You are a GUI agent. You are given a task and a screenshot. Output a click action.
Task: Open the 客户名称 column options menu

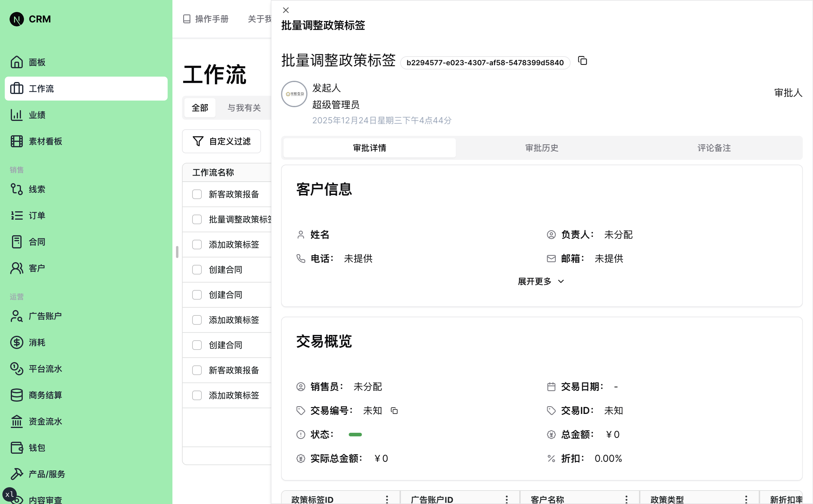coord(626,499)
